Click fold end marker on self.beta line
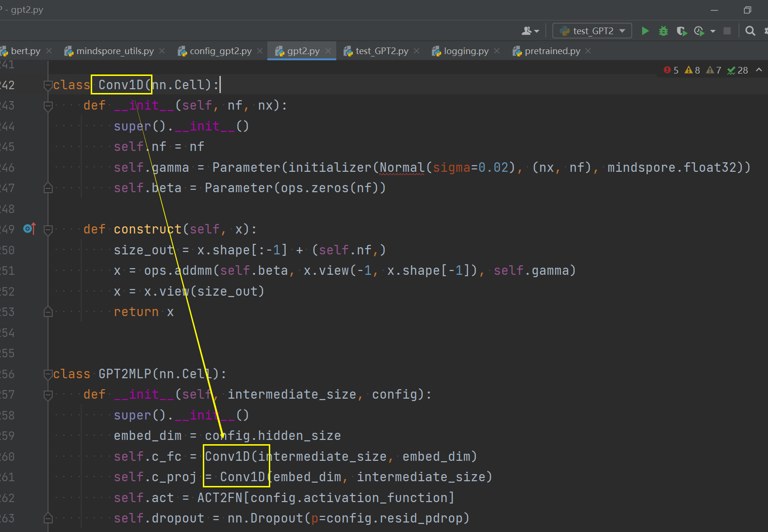 pos(47,188)
